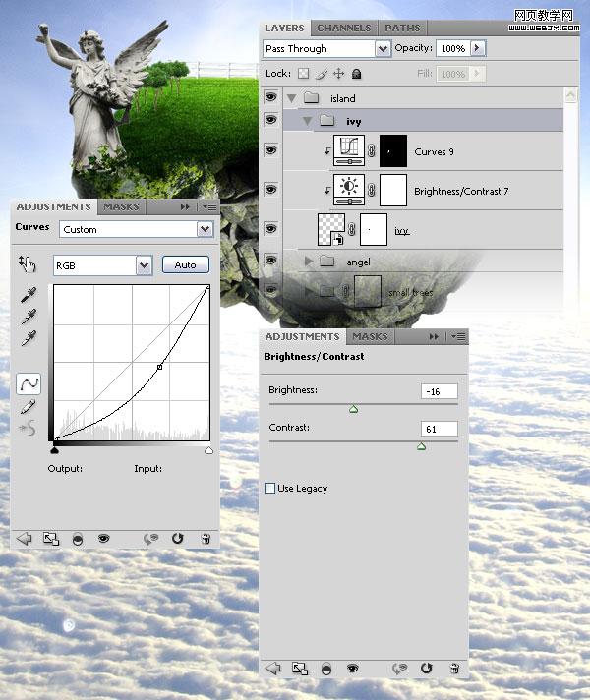Pick the gray point eyedropper in Curves
Image resolution: width=590 pixels, height=700 pixels.
[29, 317]
